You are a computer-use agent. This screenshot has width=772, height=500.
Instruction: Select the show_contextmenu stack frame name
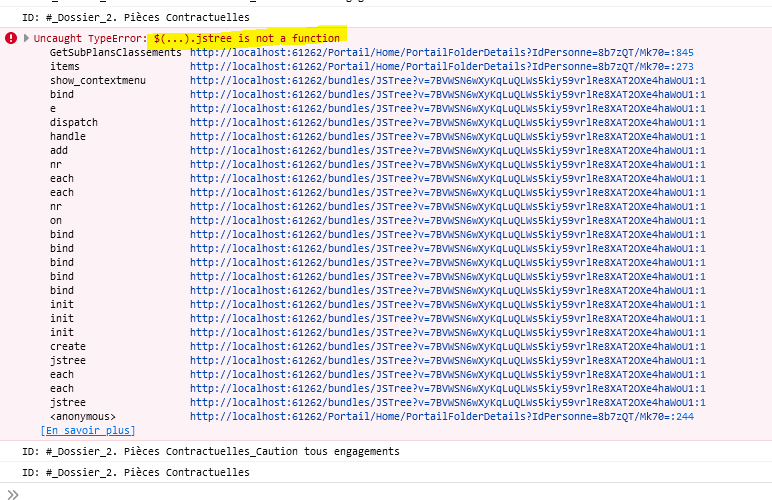97,80
